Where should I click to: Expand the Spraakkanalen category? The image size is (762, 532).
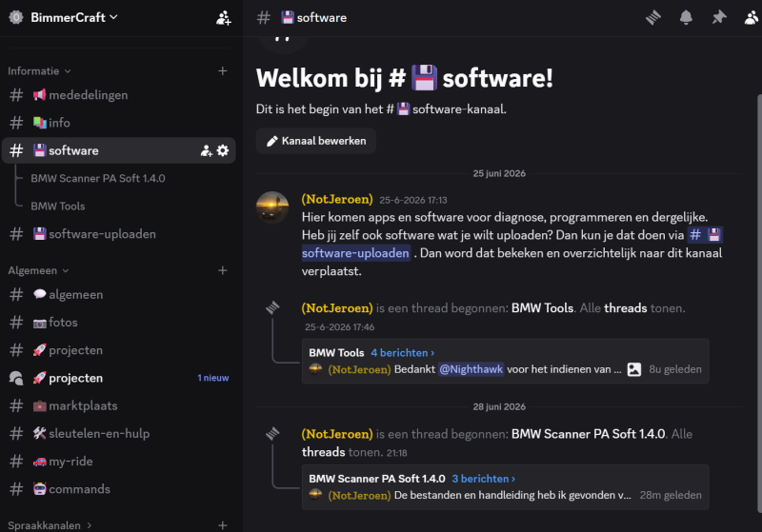pyautogui.click(x=50, y=525)
